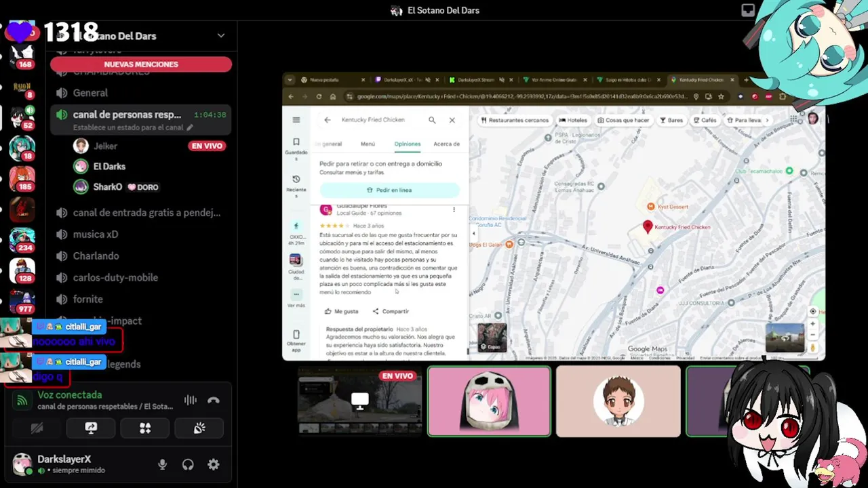
Task: Open server icon with 128 badge
Action: (22, 270)
